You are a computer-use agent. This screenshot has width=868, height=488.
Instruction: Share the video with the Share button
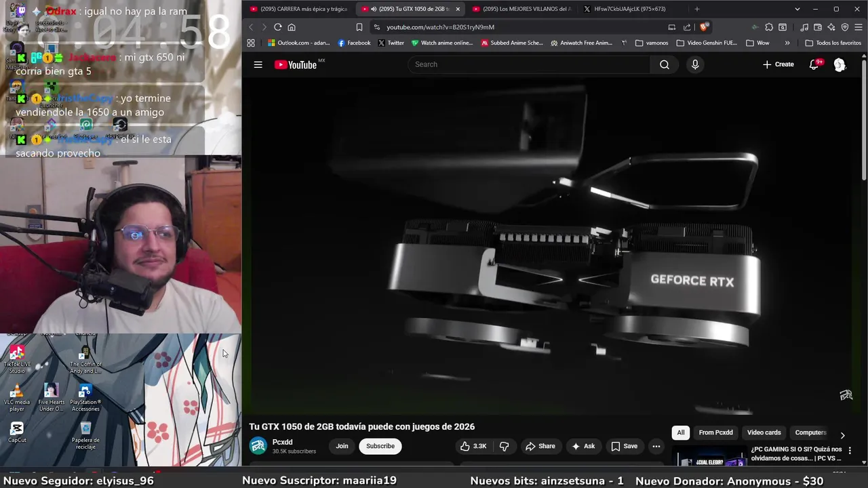540,446
